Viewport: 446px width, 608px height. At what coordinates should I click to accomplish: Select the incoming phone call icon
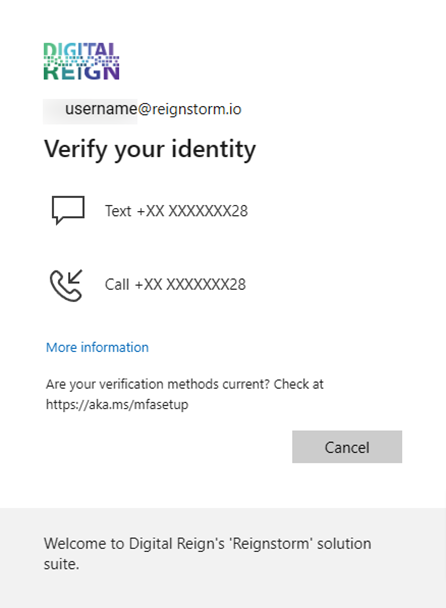point(66,285)
